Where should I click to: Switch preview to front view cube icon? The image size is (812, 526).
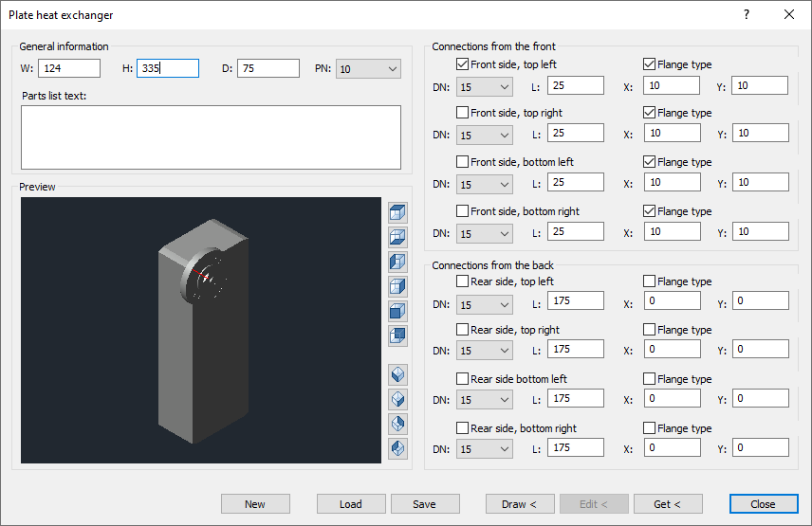point(397,311)
